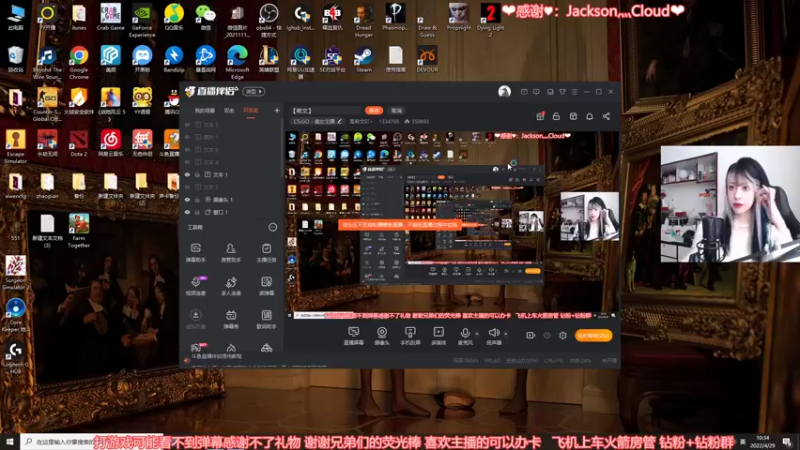The height and width of the screenshot is (450, 800).
Task: Click the stream title input field
Action: coord(326,110)
